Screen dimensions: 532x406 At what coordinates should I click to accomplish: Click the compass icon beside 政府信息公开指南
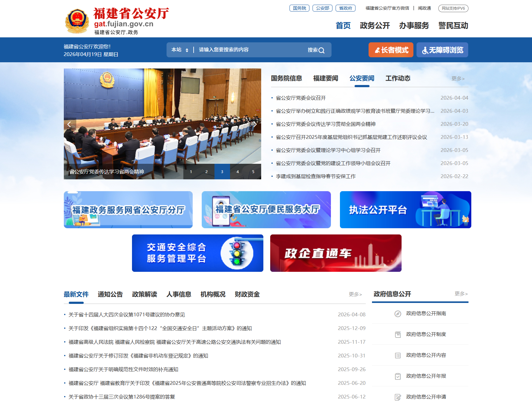397,314
